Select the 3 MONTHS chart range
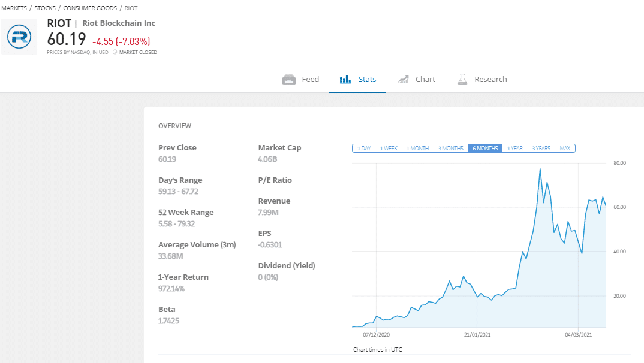Image resolution: width=644 pixels, height=363 pixels. [450, 149]
